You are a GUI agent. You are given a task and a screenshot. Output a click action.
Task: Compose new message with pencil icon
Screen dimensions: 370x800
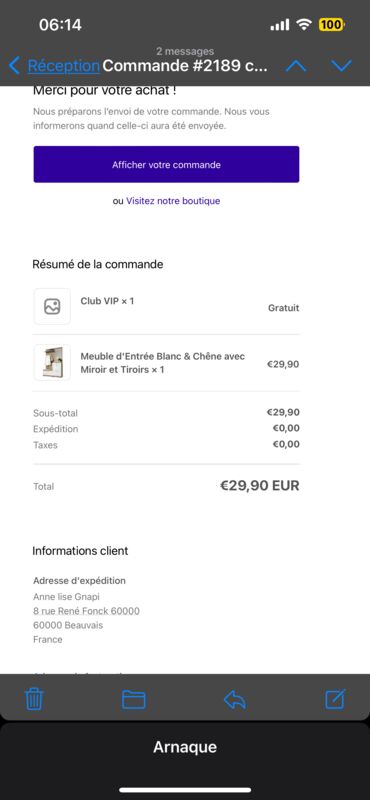335,698
